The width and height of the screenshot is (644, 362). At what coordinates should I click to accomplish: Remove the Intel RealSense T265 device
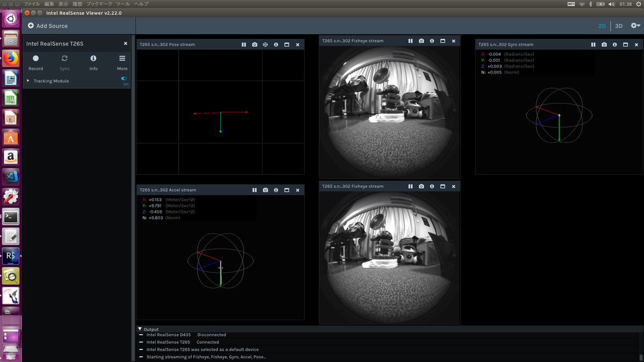126,43
